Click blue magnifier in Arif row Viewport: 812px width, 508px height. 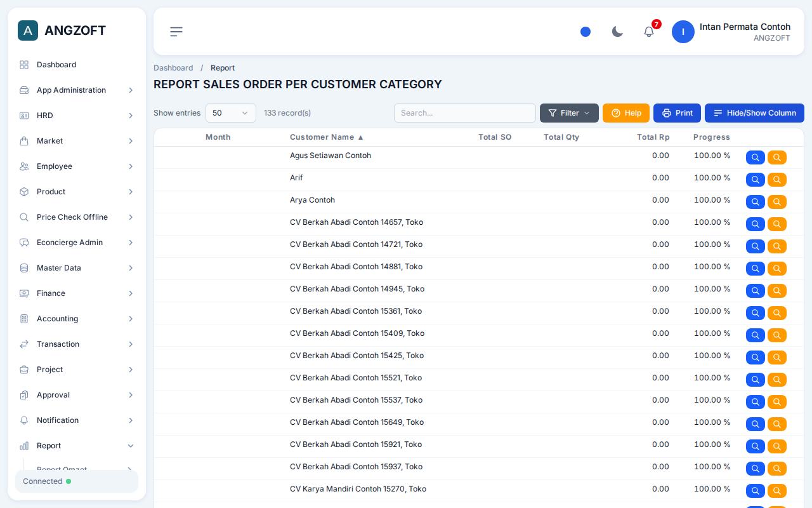coord(756,180)
